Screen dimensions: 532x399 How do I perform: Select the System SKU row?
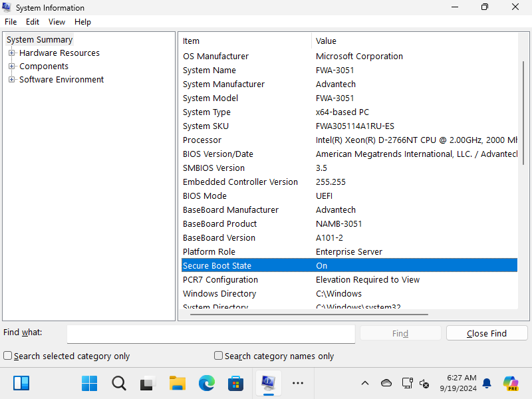tap(350, 126)
